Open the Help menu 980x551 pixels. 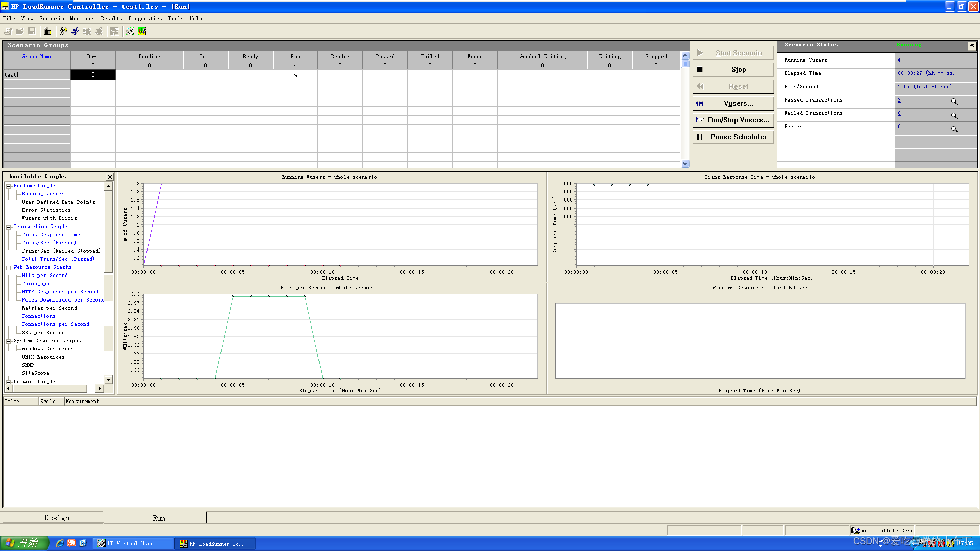pyautogui.click(x=195, y=19)
